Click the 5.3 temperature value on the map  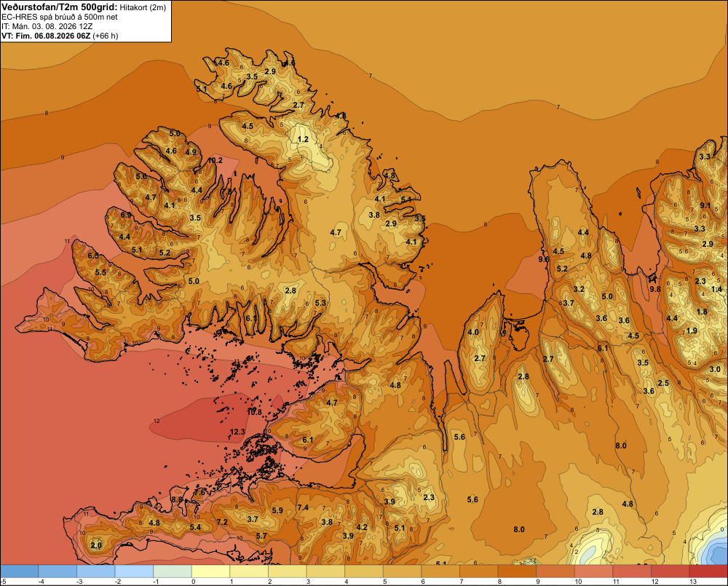tap(320, 303)
